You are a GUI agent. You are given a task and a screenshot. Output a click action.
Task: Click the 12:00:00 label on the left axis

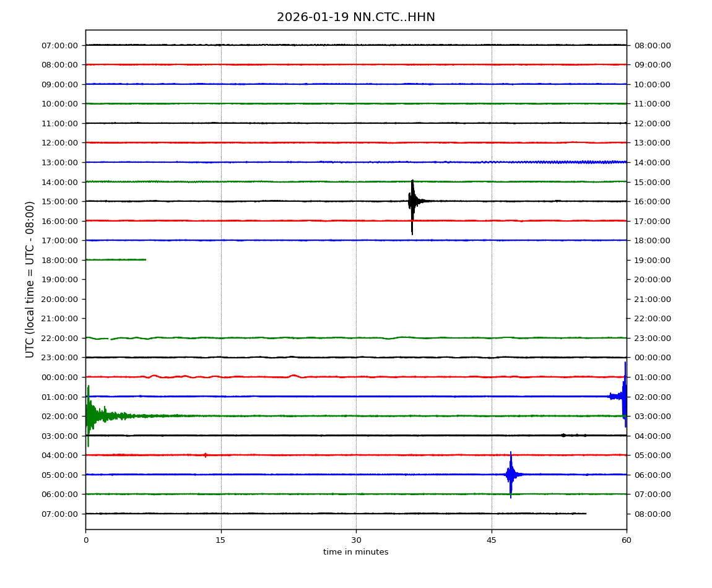[x=60, y=143]
